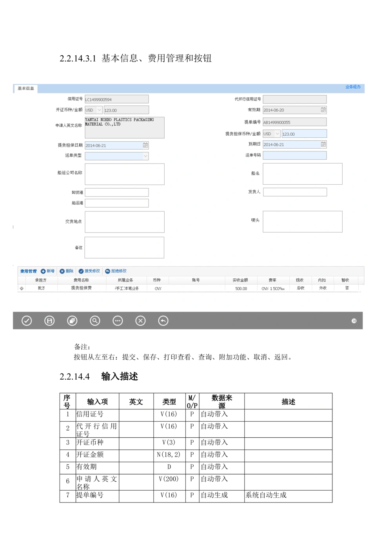
Task: Open search using the magnifier icon
Action: 95,320
